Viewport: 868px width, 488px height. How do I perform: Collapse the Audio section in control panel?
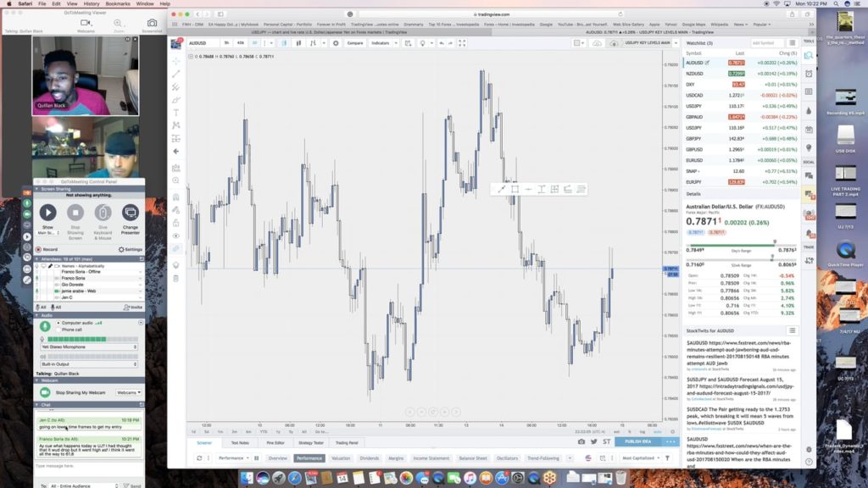pos(37,315)
